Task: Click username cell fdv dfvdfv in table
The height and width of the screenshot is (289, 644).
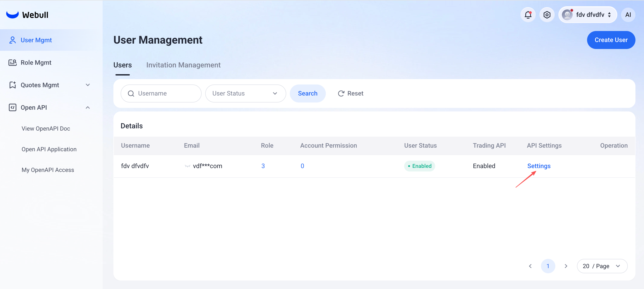Action: (x=135, y=166)
